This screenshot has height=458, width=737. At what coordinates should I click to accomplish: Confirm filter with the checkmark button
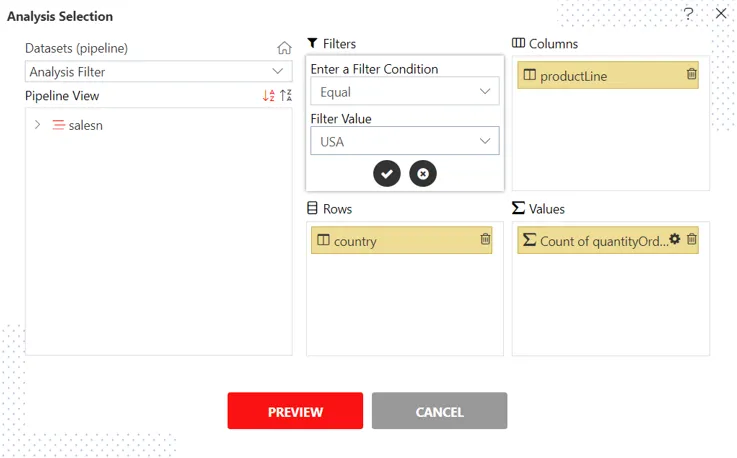click(x=387, y=174)
